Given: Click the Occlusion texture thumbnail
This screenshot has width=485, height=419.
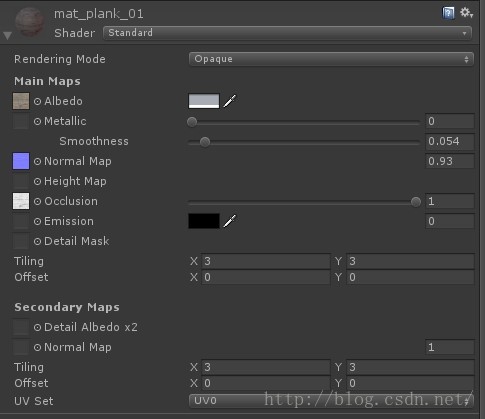Looking at the screenshot, I should tap(21, 201).
